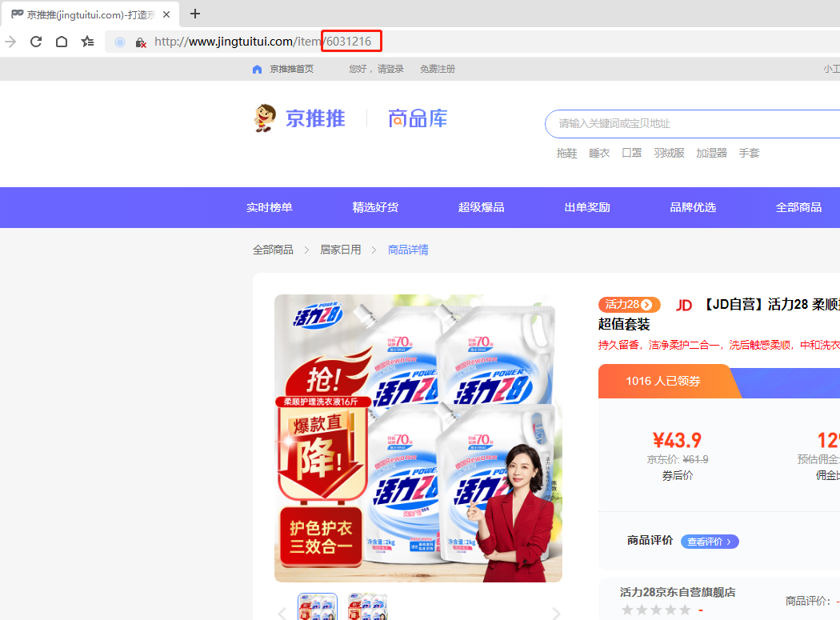840x620 pixels.
Task: Open 京推推首页 link
Action: click(291, 69)
